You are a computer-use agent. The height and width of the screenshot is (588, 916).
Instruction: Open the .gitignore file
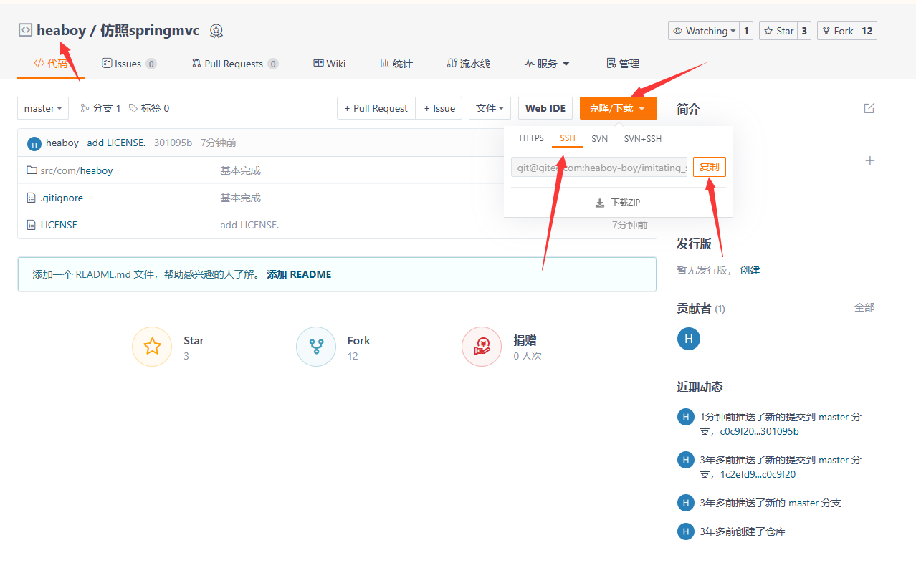(62, 198)
